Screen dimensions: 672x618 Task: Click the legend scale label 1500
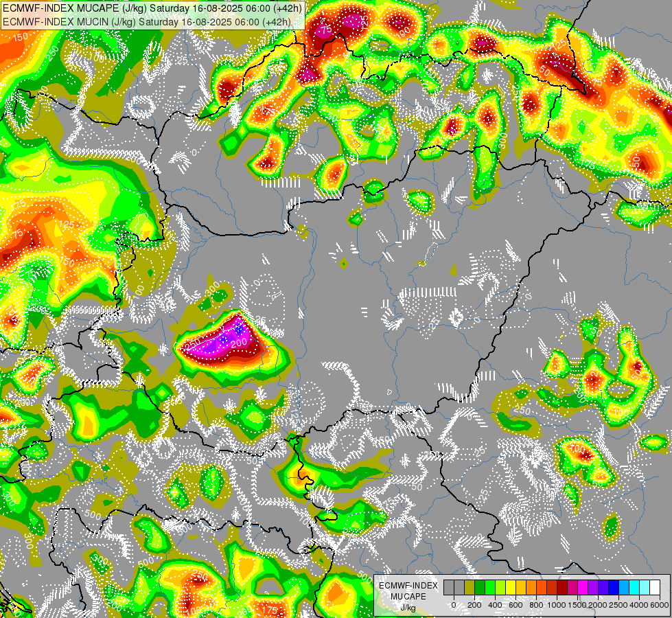point(577,605)
